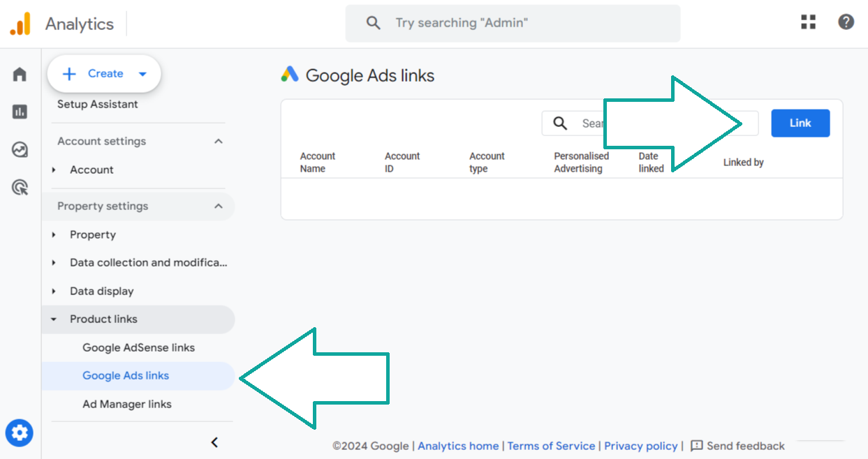Open the Google apps grid icon
Viewport: 868px width, 459px height.
pyautogui.click(x=808, y=22)
